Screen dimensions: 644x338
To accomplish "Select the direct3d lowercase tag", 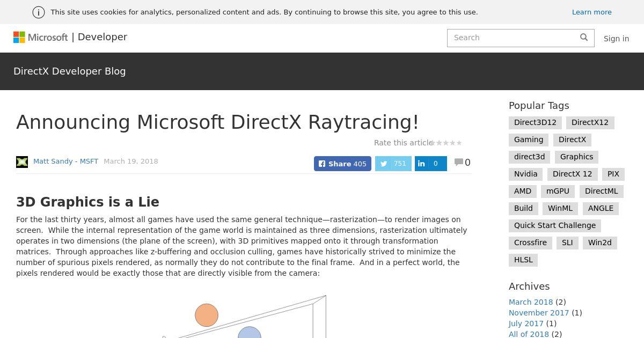I will [x=529, y=157].
